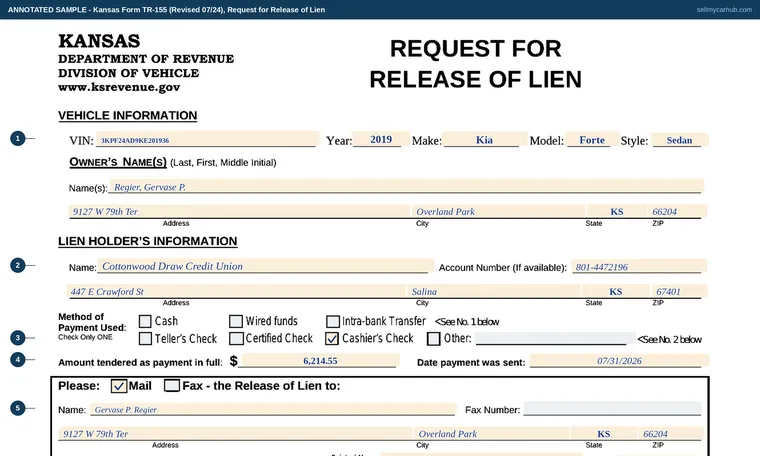Click the LIEN HOLDER'S INFORMATION heading
Screen dimensions: 760x456
click(x=148, y=241)
